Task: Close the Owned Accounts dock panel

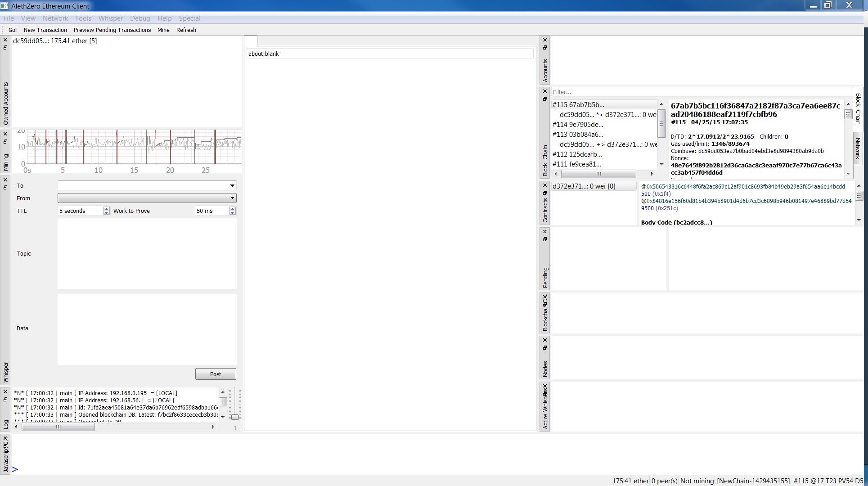Action: (5, 40)
